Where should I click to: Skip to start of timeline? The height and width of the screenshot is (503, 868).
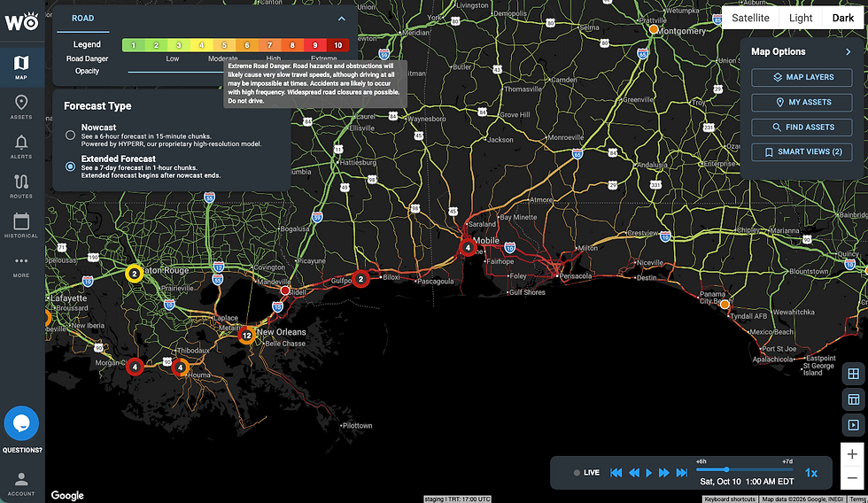pyautogui.click(x=616, y=473)
